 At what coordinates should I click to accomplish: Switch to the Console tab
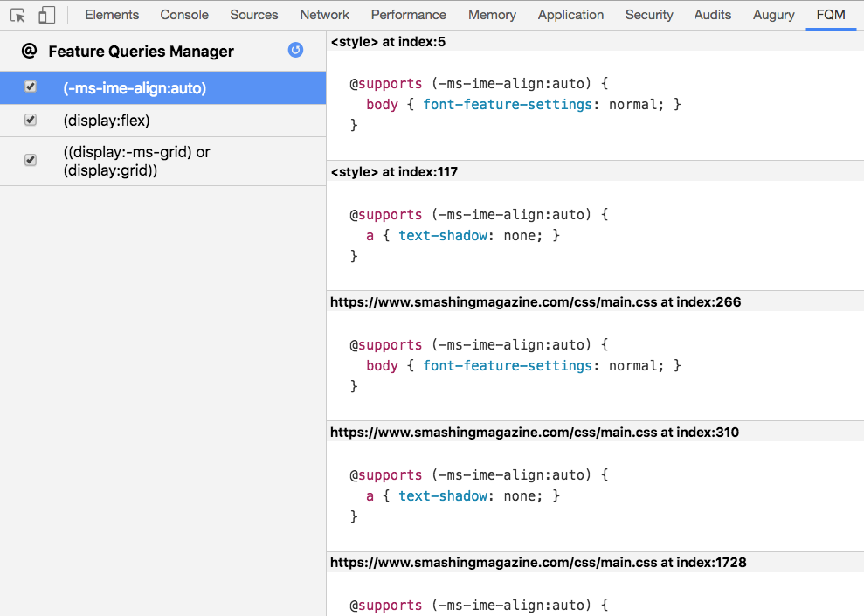[184, 15]
